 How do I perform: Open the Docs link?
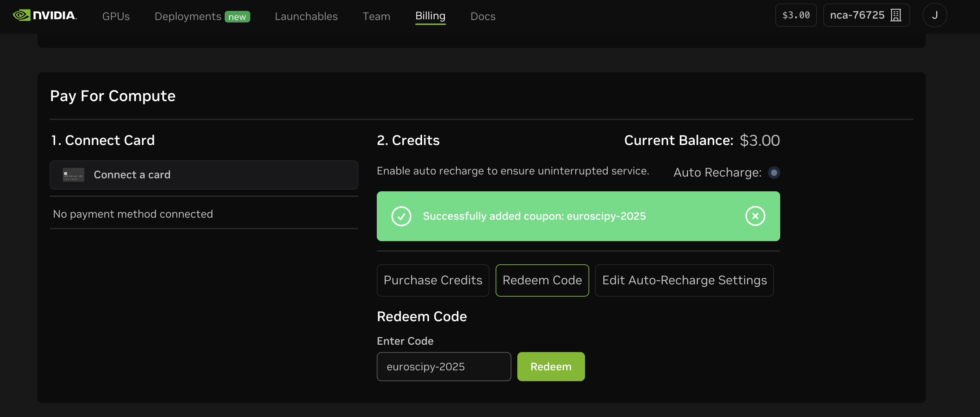click(x=482, y=16)
